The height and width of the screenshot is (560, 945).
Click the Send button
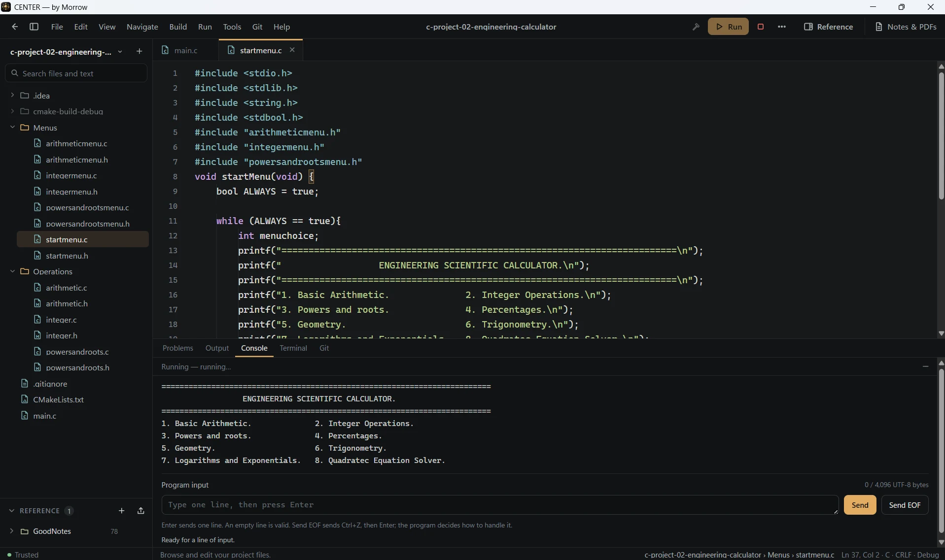pos(860,505)
